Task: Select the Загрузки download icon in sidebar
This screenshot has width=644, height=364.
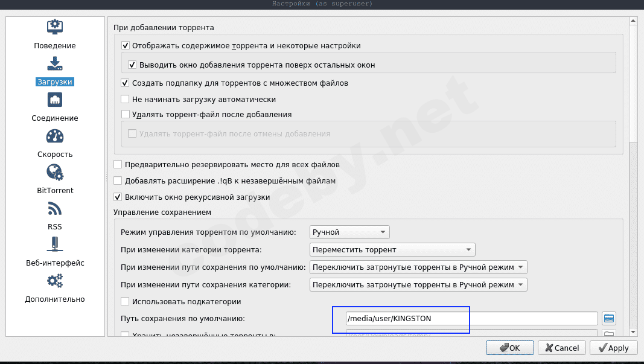Action: (55, 63)
